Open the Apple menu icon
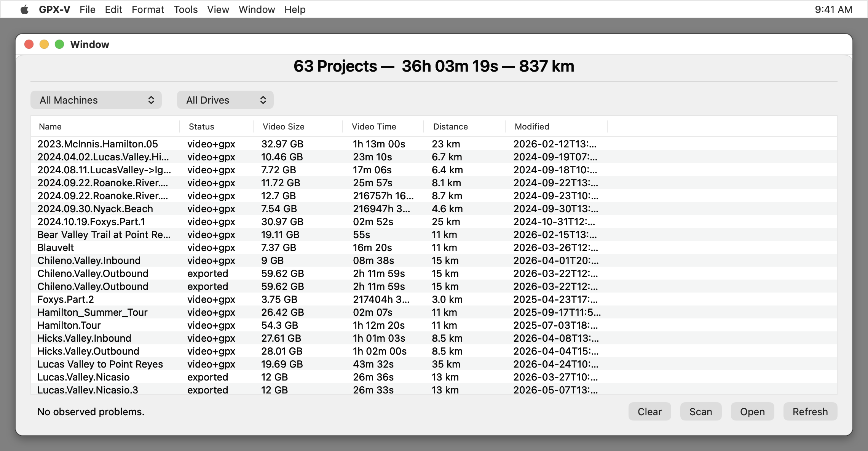 click(x=24, y=10)
